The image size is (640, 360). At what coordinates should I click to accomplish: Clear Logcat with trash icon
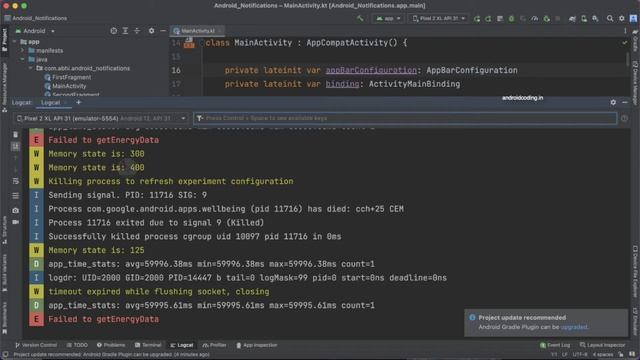(16, 134)
